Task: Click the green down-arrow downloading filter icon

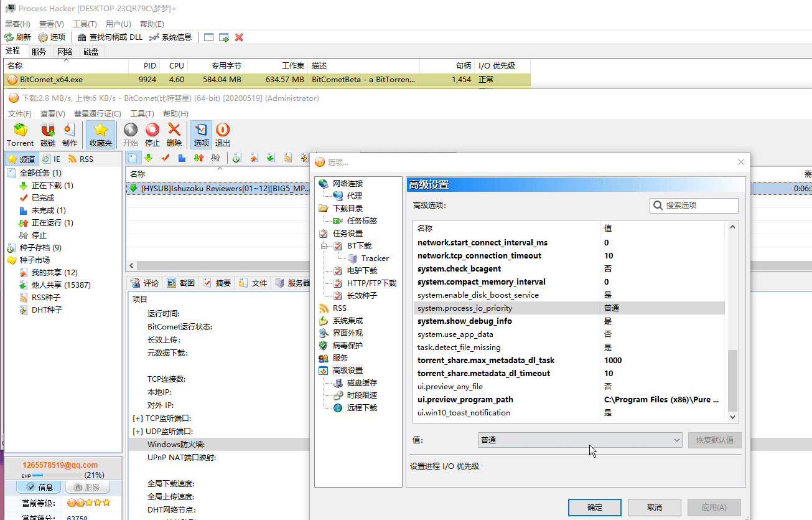Action: [x=149, y=158]
